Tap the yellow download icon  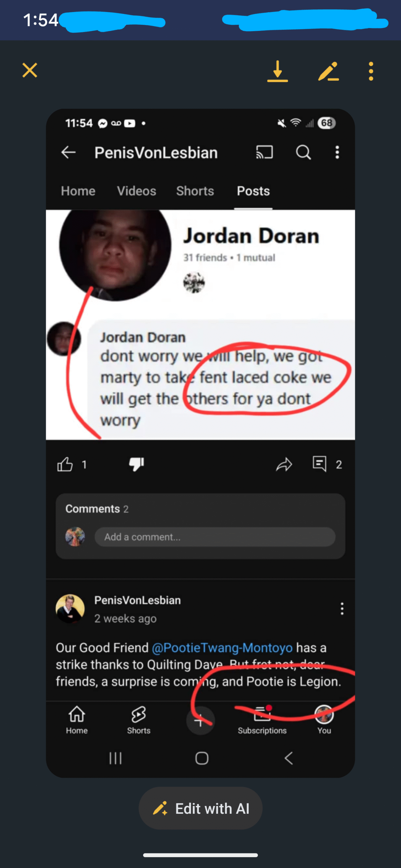point(278,71)
